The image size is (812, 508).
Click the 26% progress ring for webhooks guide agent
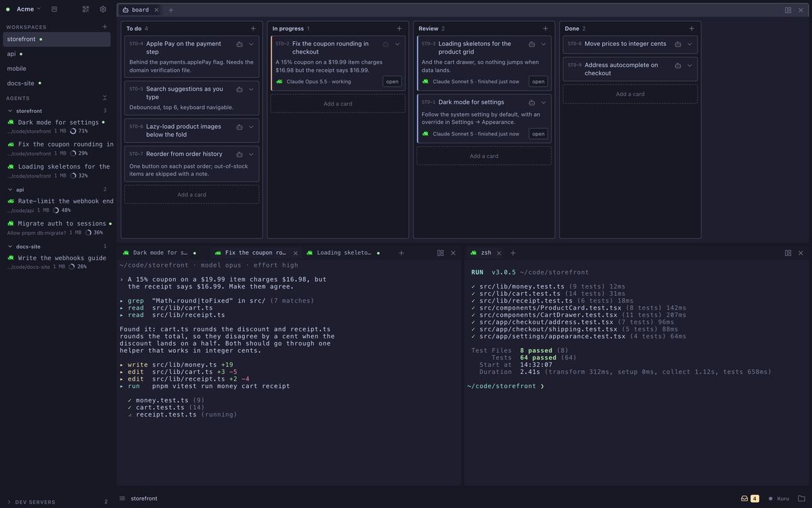(x=72, y=267)
